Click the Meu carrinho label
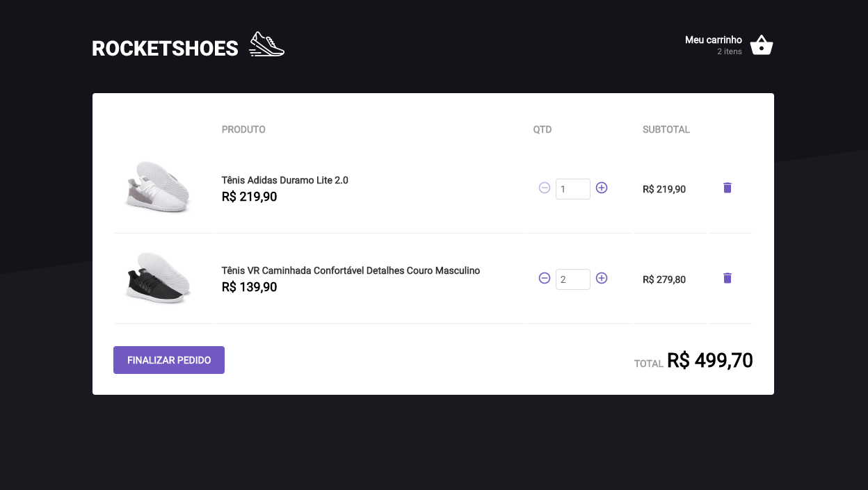 (713, 40)
